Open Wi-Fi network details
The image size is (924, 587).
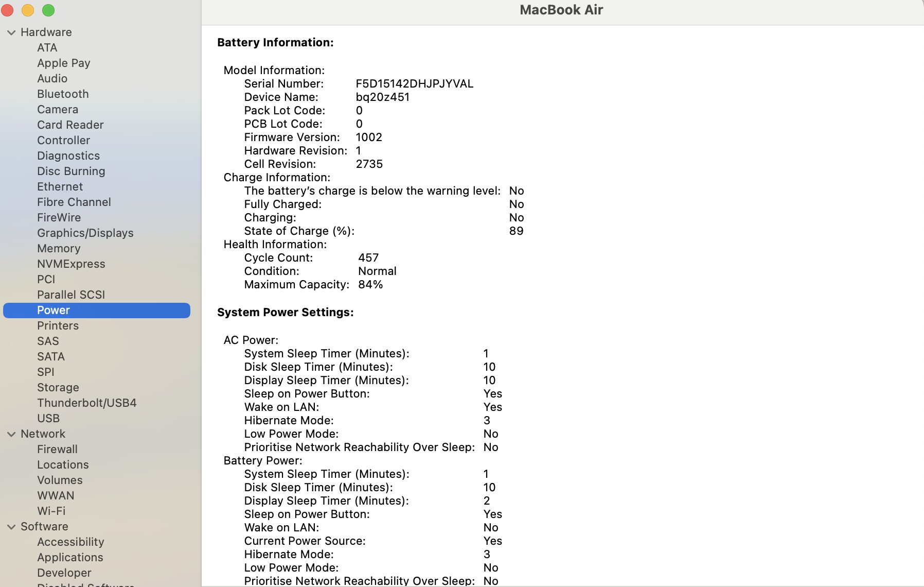[x=51, y=511]
